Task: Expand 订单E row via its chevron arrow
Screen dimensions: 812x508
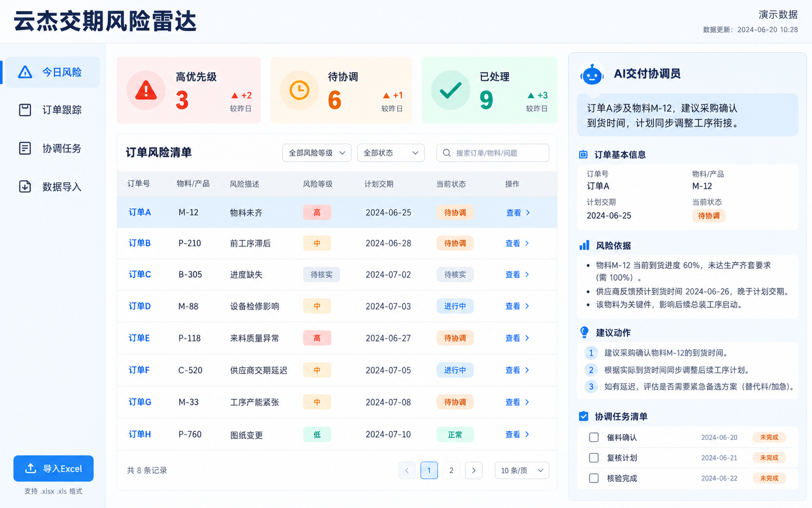Action: coord(527,338)
